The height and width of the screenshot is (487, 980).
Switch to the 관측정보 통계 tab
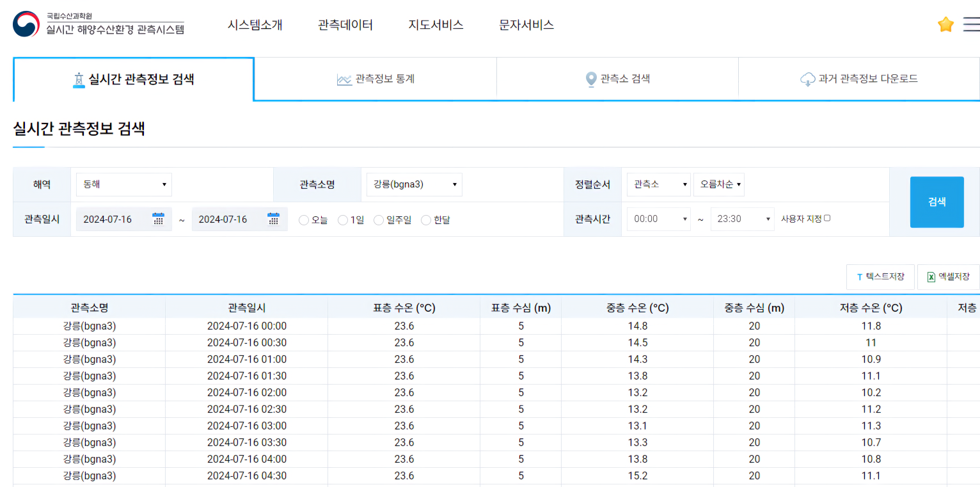(x=375, y=79)
